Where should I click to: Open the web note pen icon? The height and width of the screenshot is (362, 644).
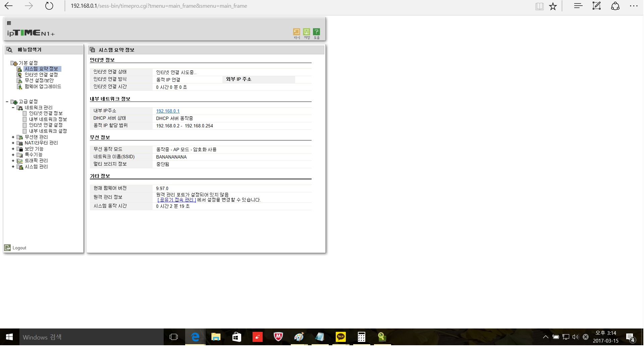pos(597,6)
